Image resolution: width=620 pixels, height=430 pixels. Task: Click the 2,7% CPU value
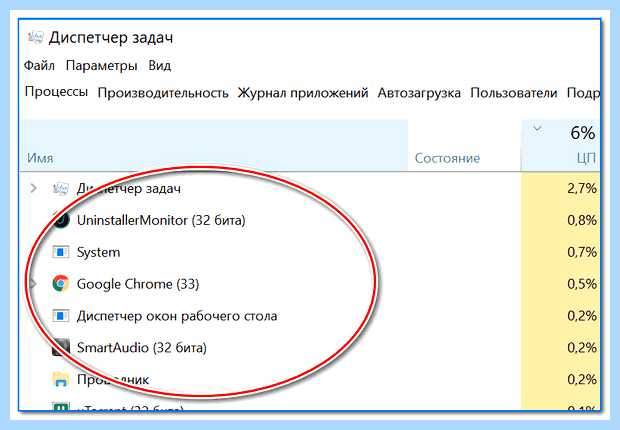[582, 188]
